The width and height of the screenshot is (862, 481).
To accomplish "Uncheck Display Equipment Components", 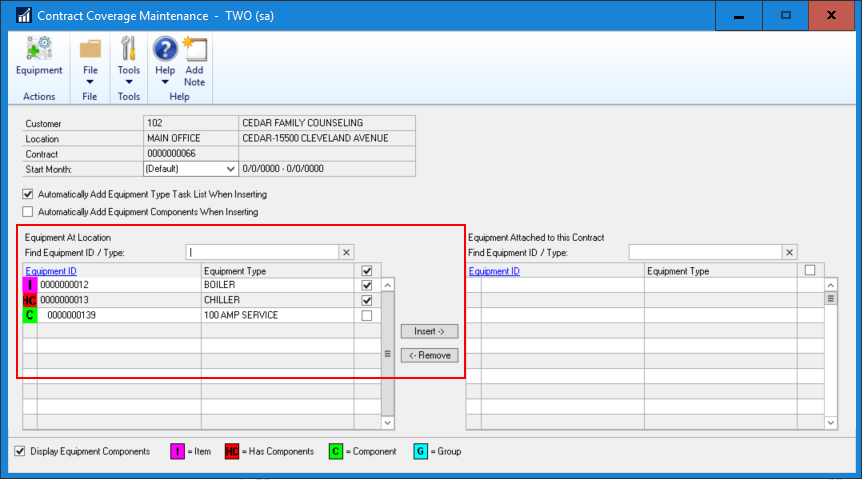I will pos(21,451).
